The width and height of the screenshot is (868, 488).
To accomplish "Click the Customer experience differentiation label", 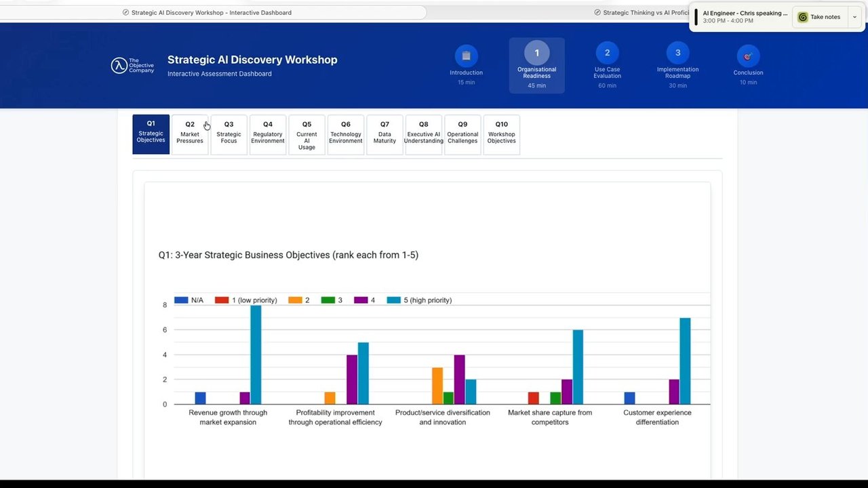I will 657,418.
